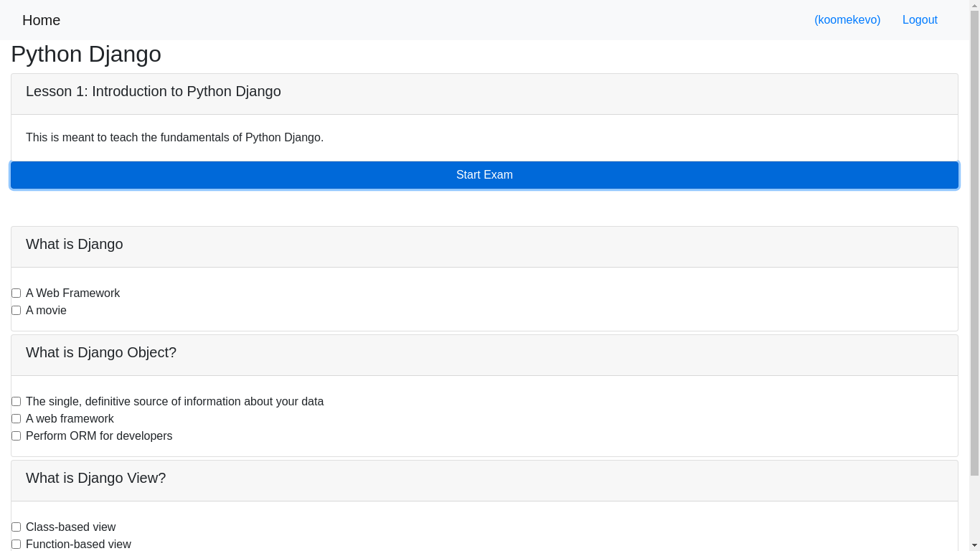Check the "A movie" option
Image resolution: width=980 pixels, height=551 pixels.
[16, 310]
